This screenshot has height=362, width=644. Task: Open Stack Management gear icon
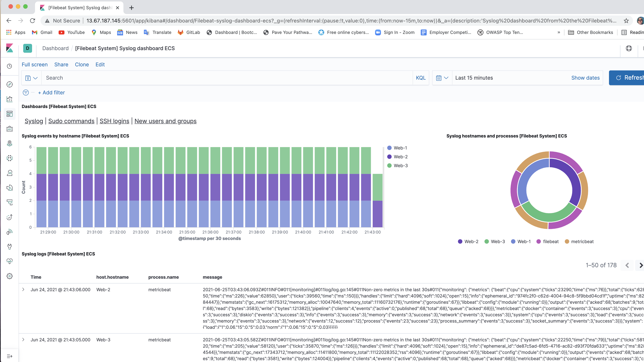tap(9, 276)
